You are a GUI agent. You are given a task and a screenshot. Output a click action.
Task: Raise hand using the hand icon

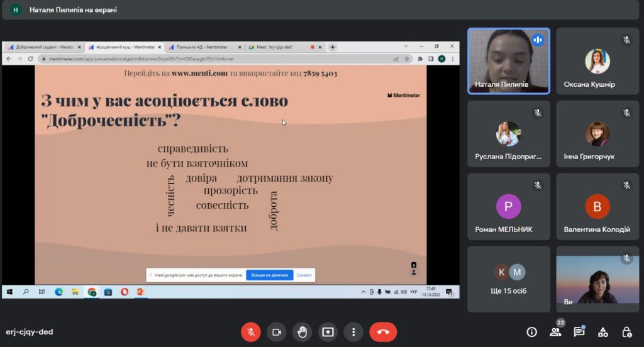coord(302,332)
